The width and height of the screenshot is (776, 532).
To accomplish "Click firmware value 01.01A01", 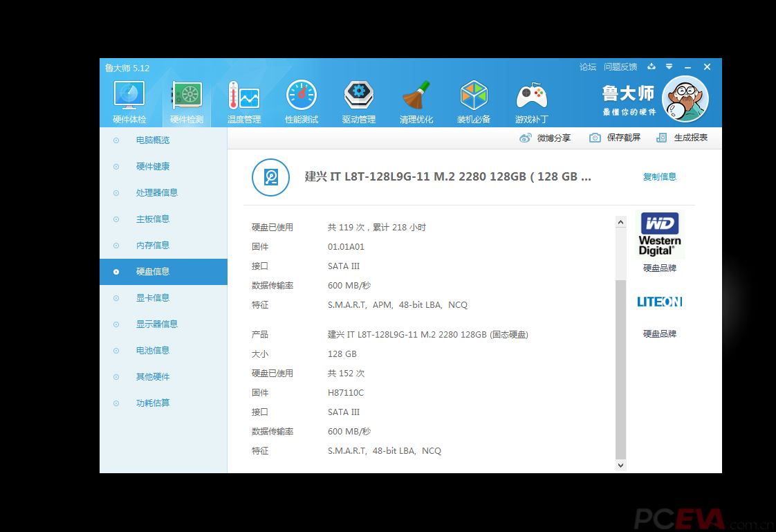I will [x=346, y=246].
